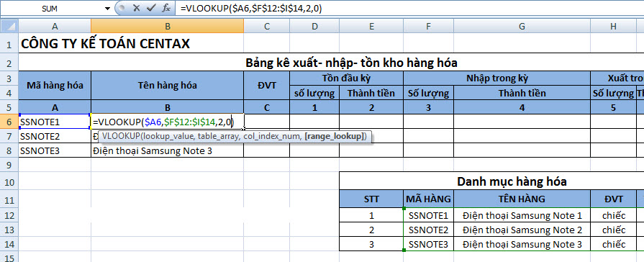
Task: Click the Bảng kê xuất- nhập- tồn kho title
Action: 352,63
